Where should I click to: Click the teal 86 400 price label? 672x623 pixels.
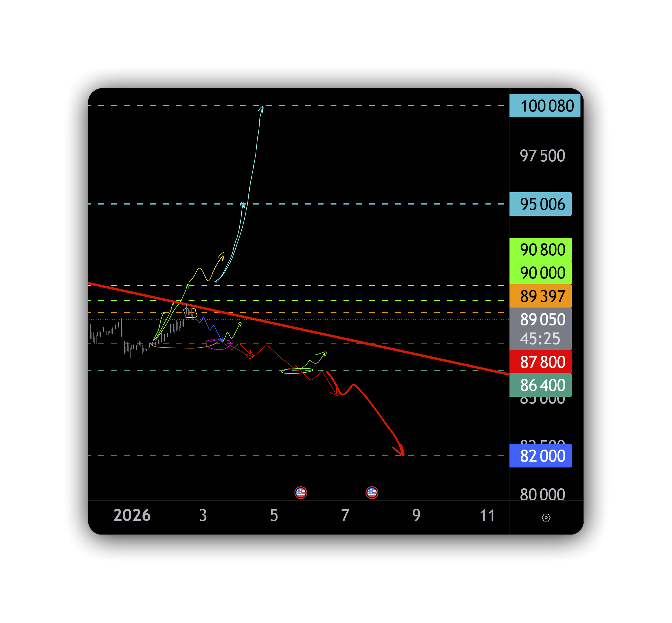click(x=540, y=385)
